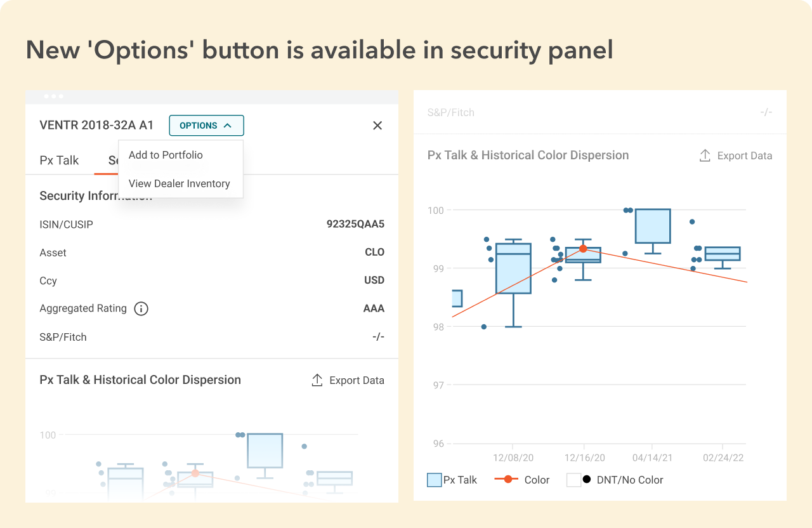Switch to the Px Talk tab

pos(59,160)
